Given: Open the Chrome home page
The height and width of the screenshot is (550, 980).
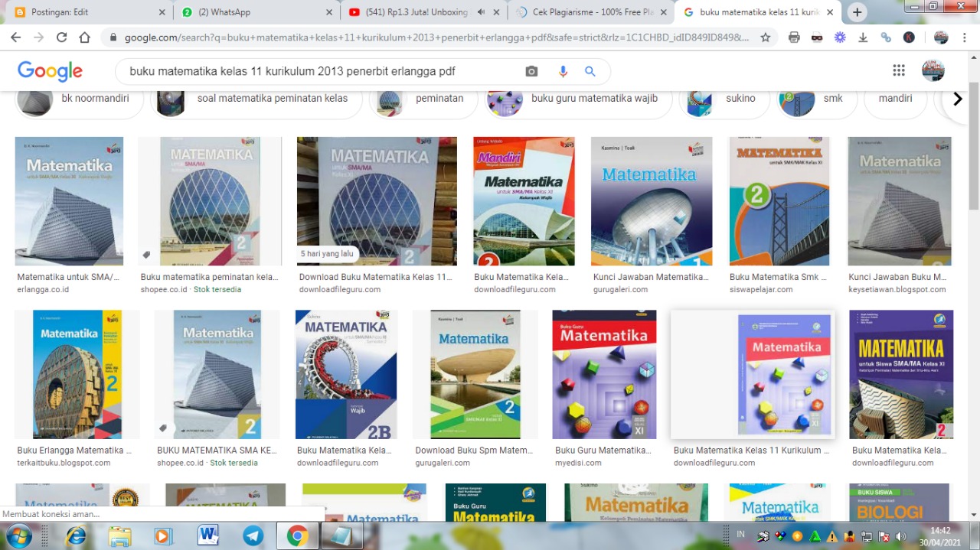Looking at the screenshot, I should (85, 37).
